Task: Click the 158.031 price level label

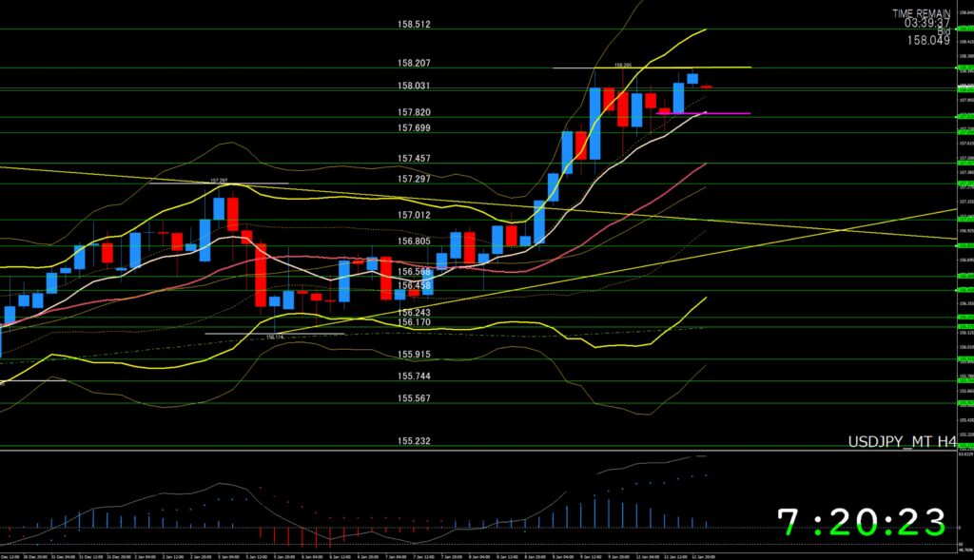Action: pos(415,86)
